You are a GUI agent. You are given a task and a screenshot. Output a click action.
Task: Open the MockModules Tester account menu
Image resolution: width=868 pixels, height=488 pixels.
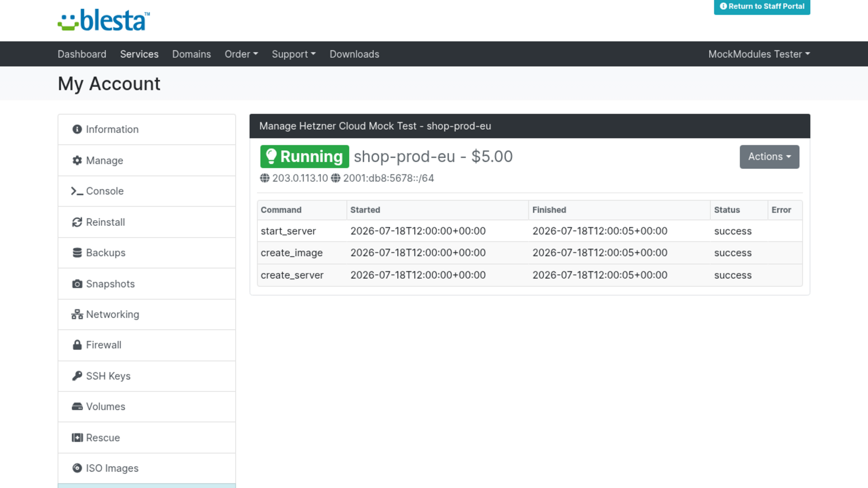pos(759,54)
